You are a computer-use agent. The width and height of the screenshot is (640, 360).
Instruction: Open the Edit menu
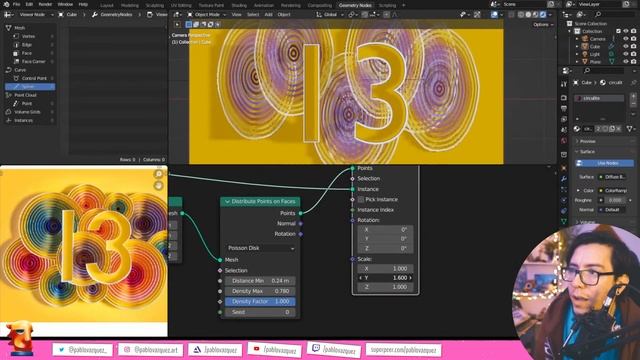click(29, 4)
